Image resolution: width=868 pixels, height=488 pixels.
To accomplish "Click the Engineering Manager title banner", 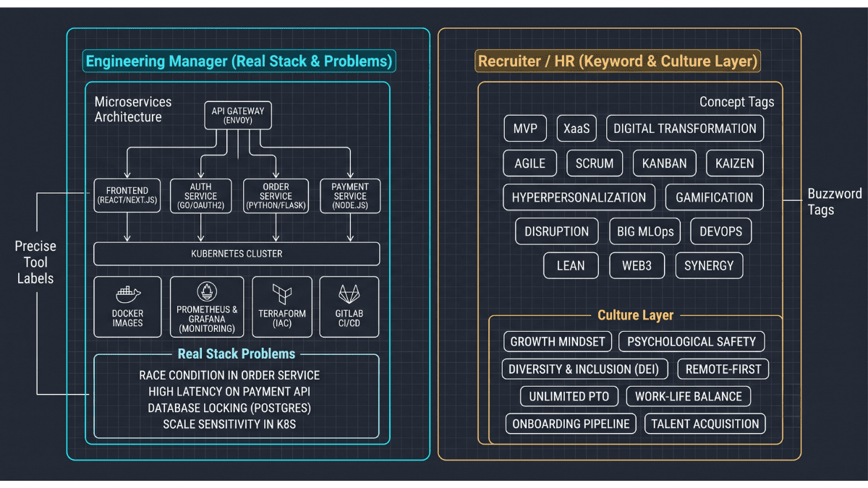I will point(239,61).
